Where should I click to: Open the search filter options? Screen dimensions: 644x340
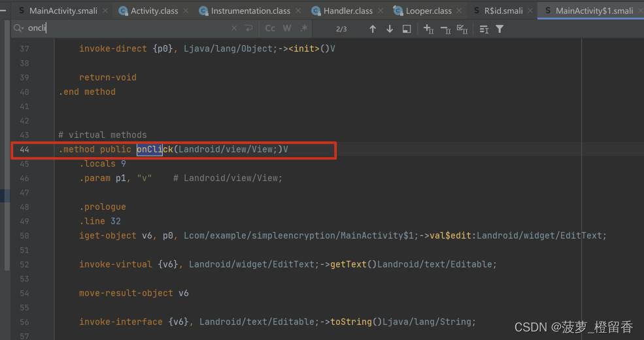[x=500, y=29]
